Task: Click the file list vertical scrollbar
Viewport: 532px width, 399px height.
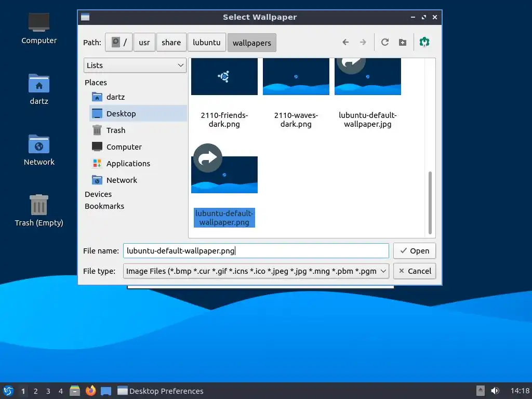Action: (430, 203)
